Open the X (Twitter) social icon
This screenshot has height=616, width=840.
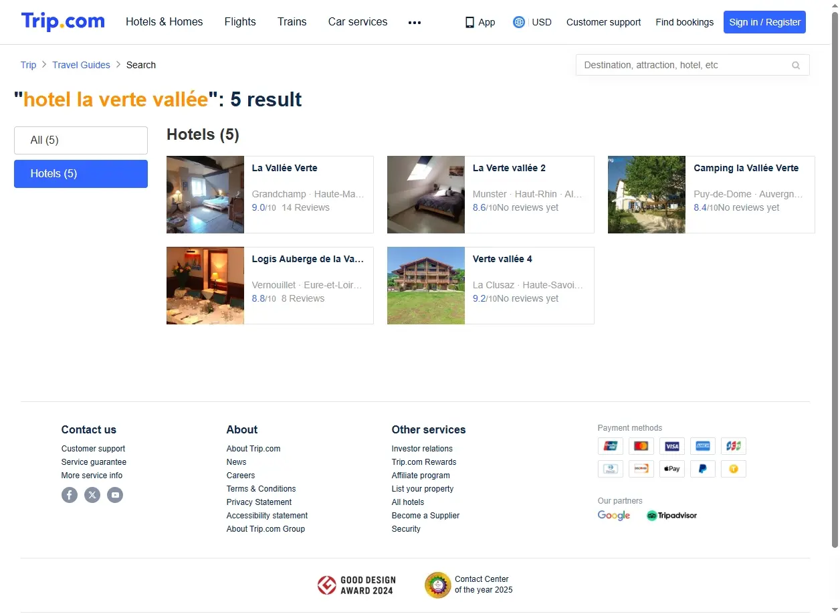coord(92,495)
